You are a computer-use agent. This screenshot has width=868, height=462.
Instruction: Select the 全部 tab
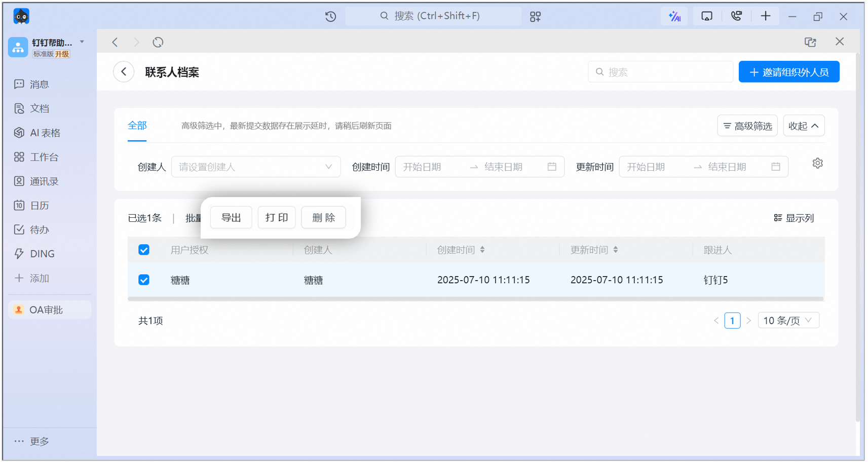click(x=137, y=126)
